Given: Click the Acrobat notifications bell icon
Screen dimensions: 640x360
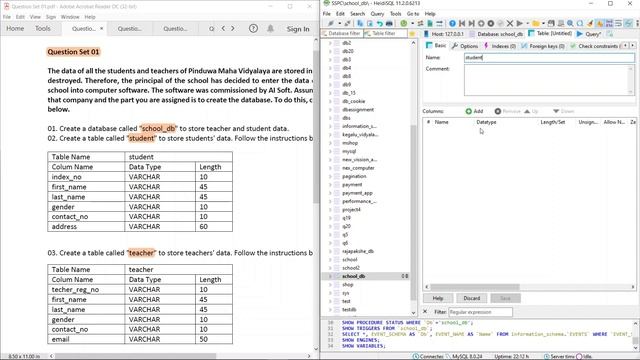Looking at the screenshot, I should pyautogui.click(x=270, y=29).
